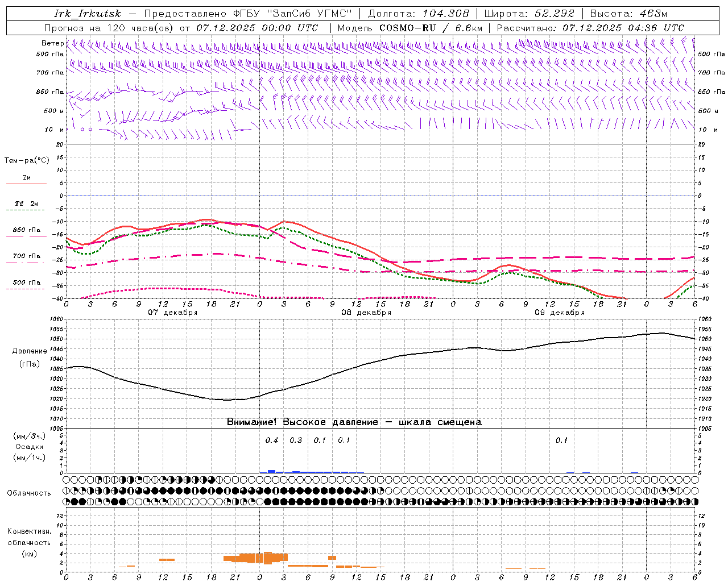The width and height of the screenshot is (728, 582).
Task: Click the Осадки precipitation label
Action: click(30, 447)
